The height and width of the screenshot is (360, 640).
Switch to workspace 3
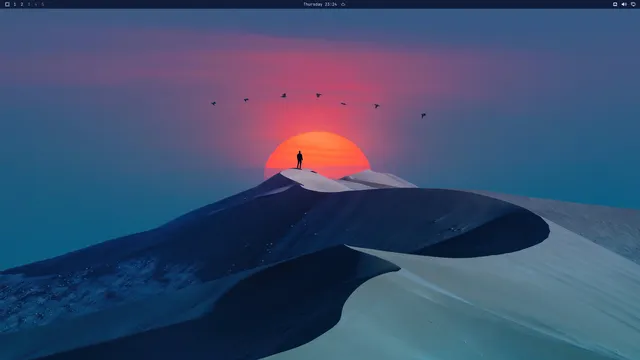point(29,4)
